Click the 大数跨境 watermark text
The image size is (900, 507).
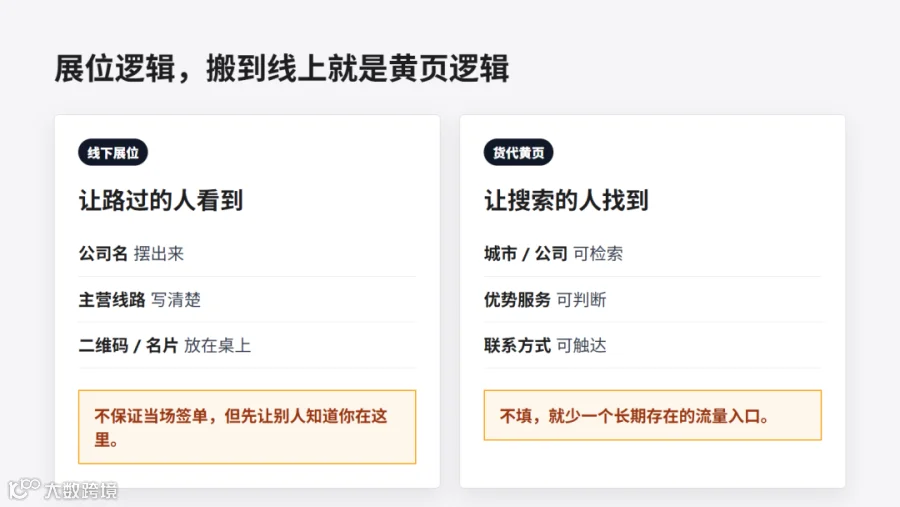[81, 490]
